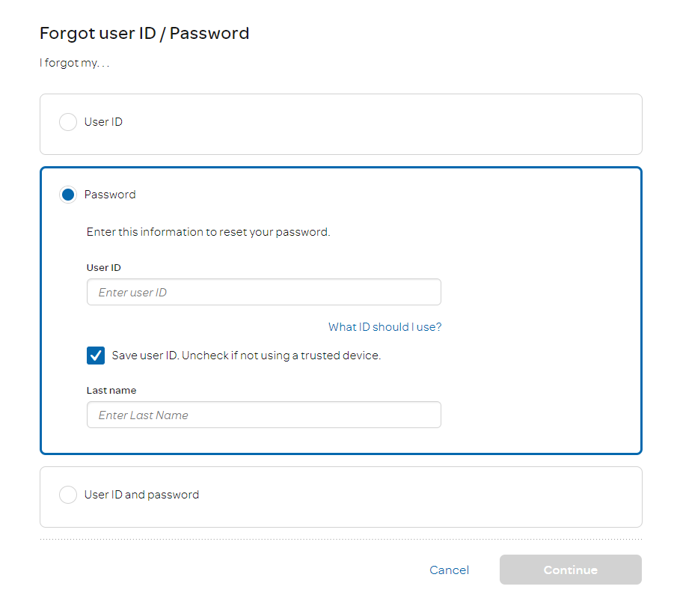
Task: Click the 'Save user ID. Uncheck if...' label
Action: pos(246,356)
